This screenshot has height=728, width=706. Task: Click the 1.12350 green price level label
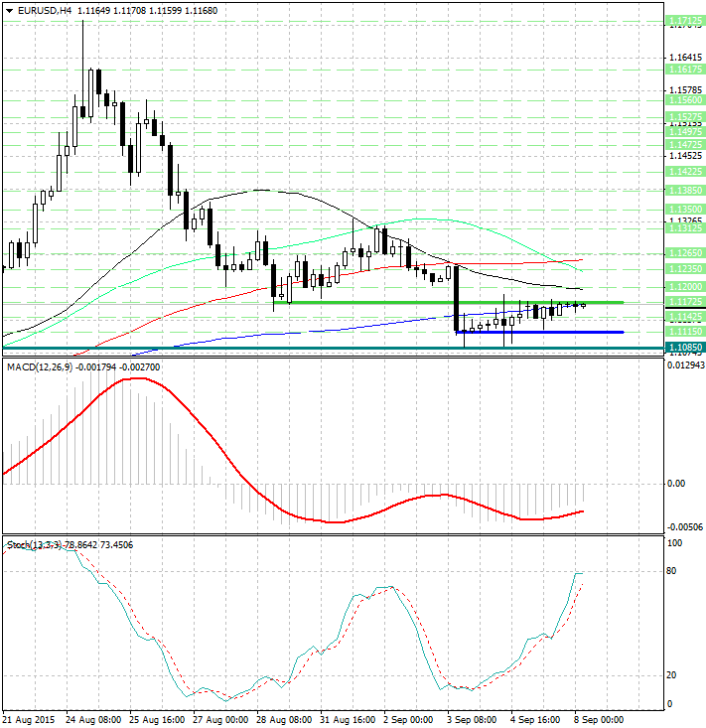(x=685, y=269)
